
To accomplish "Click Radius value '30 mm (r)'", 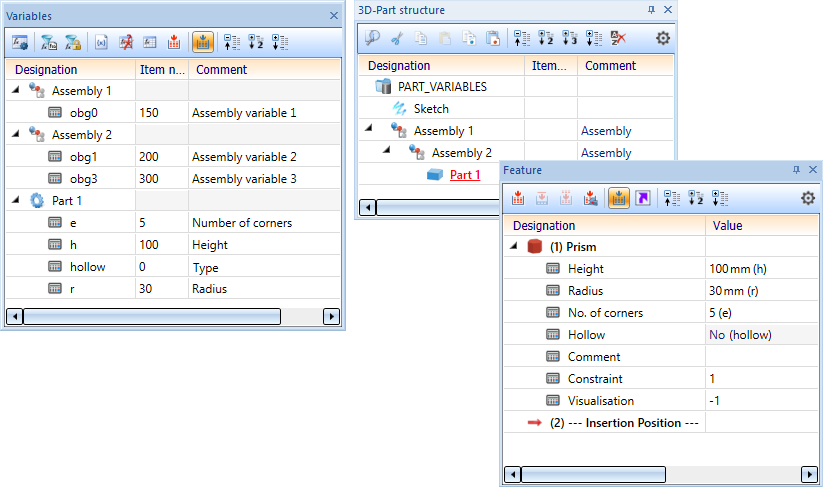I will [734, 291].
